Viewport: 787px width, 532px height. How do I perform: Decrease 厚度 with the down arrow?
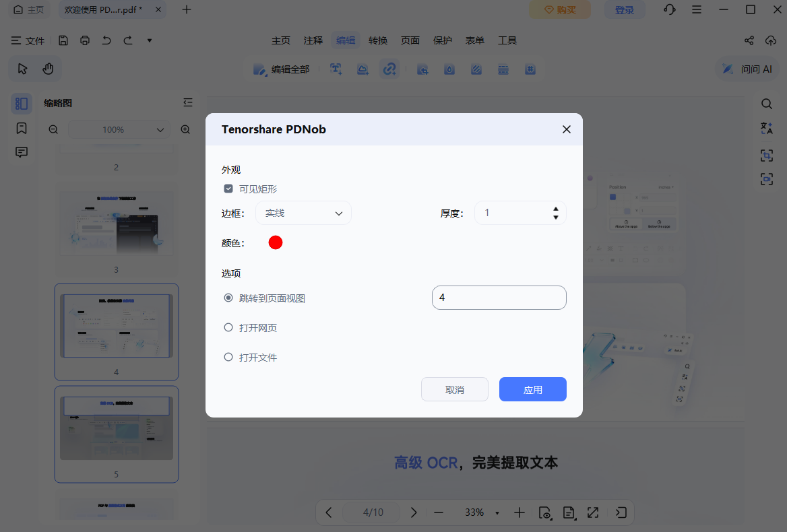[x=556, y=217]
